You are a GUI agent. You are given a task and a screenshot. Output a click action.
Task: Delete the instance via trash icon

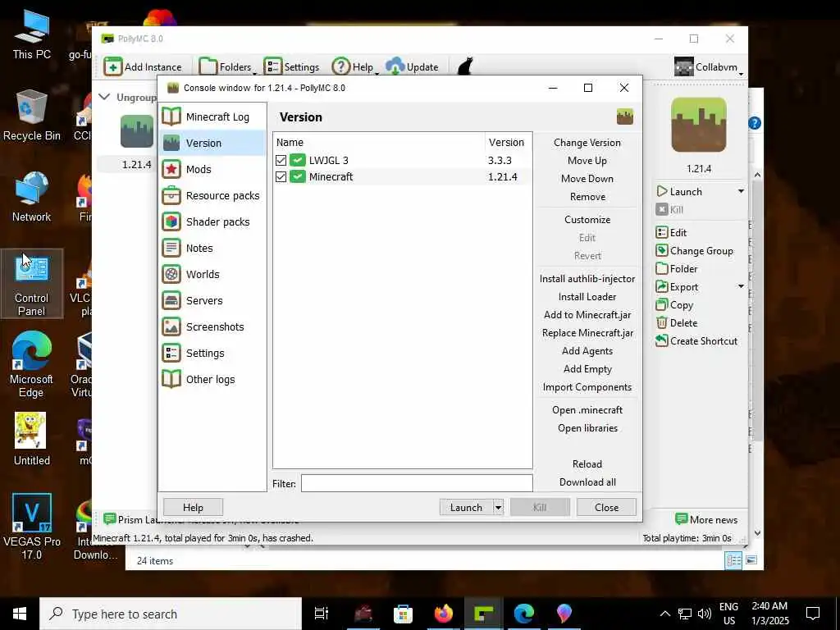point(662,323)
